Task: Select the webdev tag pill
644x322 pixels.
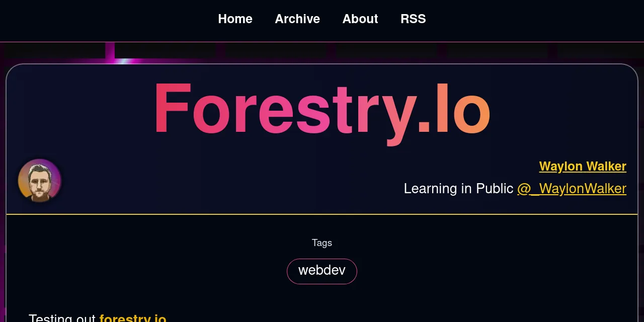Action: coord(322,271)
